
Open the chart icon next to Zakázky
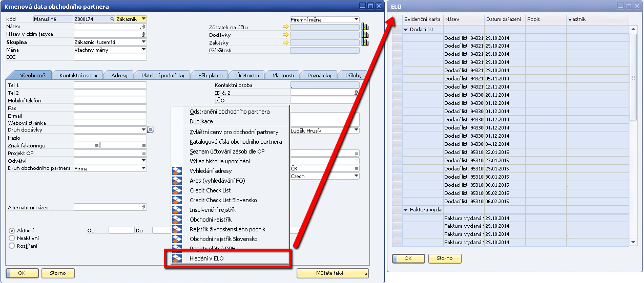click(x=365, y=42)
